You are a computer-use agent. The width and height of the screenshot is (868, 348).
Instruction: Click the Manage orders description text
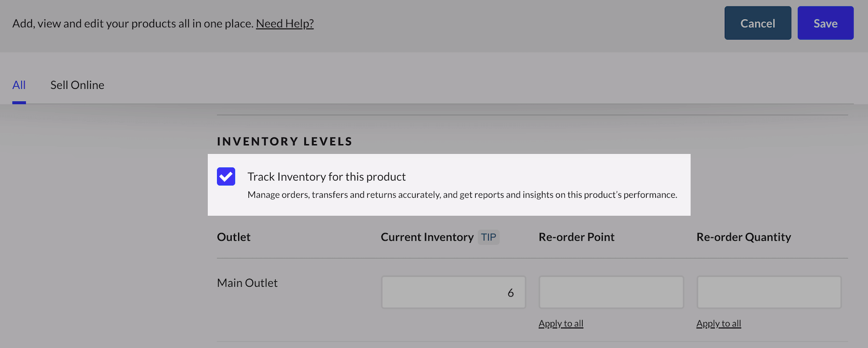pyautogui.click(x=462, y=195)
